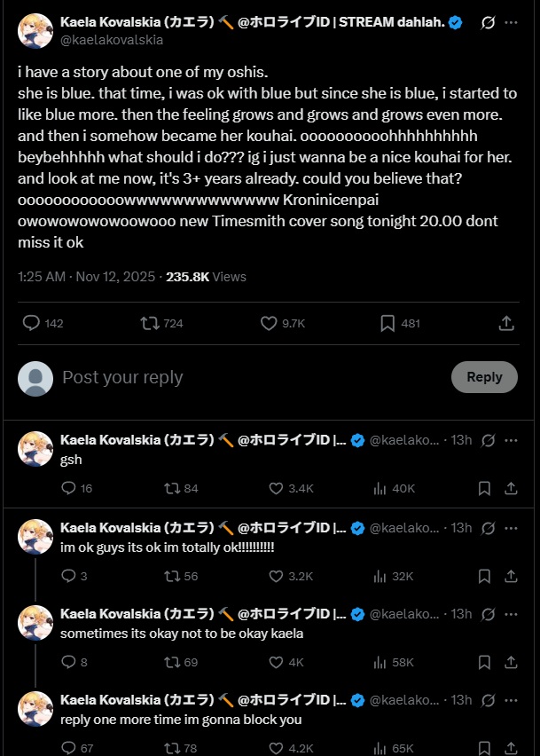
Task: Bookmark the main post with 481 bookmarks
Action: pyautogui.click(x=387, y=324)
